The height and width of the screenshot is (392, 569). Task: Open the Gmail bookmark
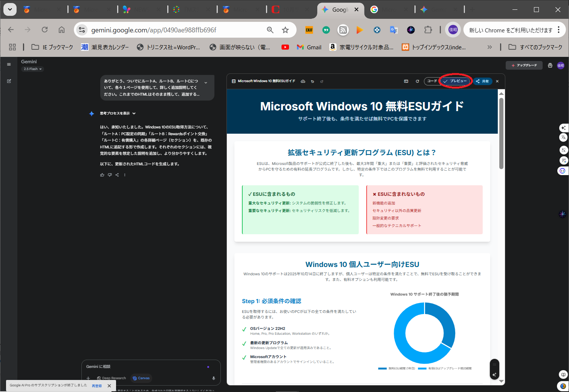click(309, 47)
